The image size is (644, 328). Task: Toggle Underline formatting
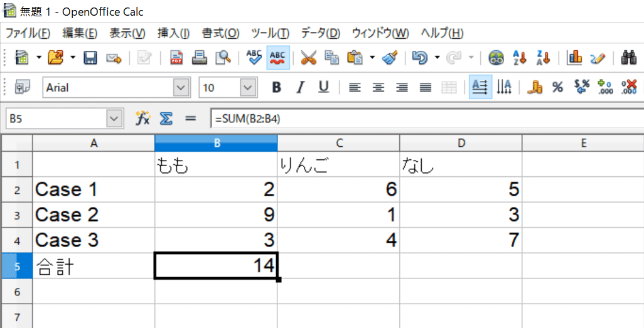(x=324, y=87)
